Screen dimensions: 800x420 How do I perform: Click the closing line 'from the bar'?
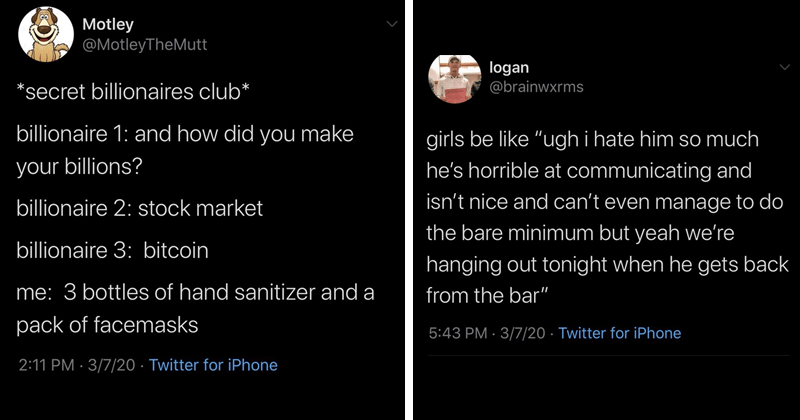click(487, 296)
